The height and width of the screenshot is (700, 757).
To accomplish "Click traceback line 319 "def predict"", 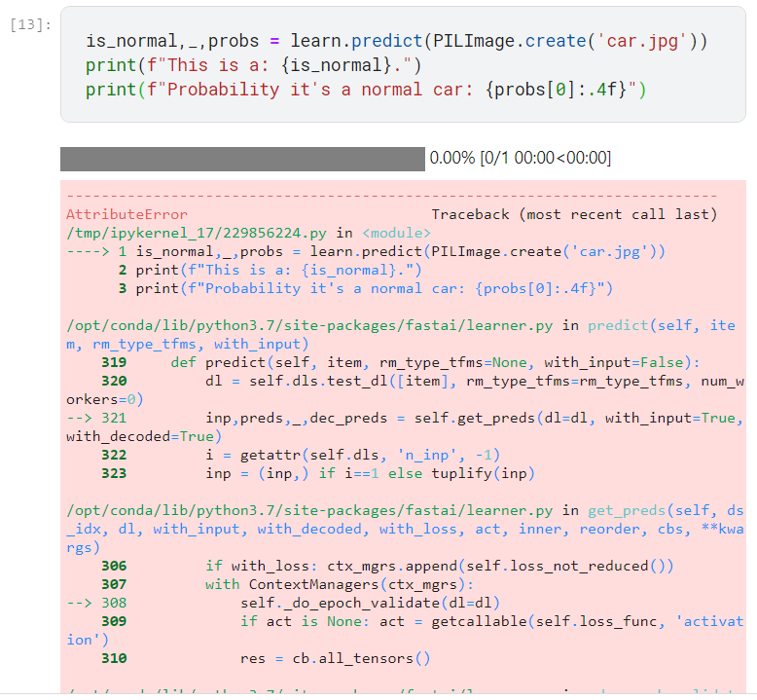I will [x=435, y=362].
